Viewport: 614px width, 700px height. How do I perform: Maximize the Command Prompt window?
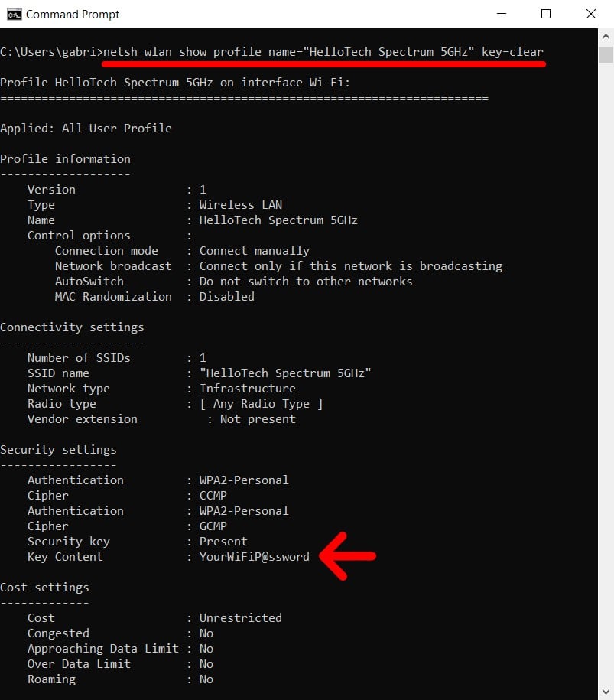(546, 14)
